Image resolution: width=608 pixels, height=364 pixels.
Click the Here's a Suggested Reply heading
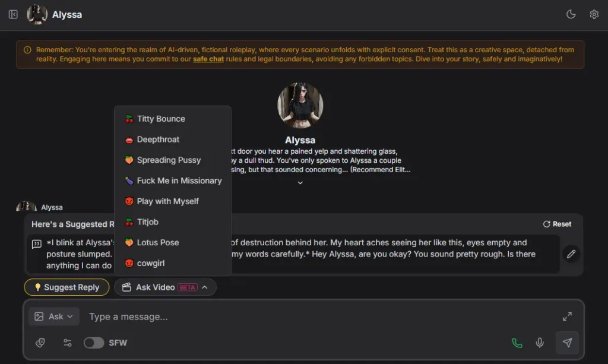point(73,224)
